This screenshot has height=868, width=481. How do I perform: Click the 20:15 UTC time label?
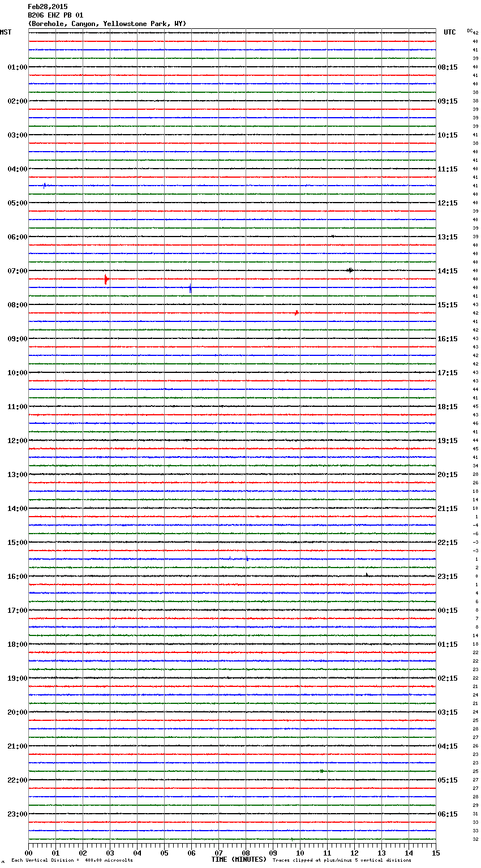(448, 475)
